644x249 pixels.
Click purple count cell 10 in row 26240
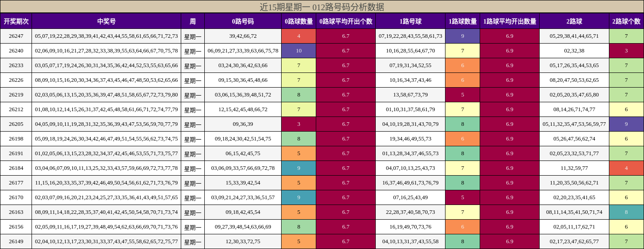coord(299,51)
